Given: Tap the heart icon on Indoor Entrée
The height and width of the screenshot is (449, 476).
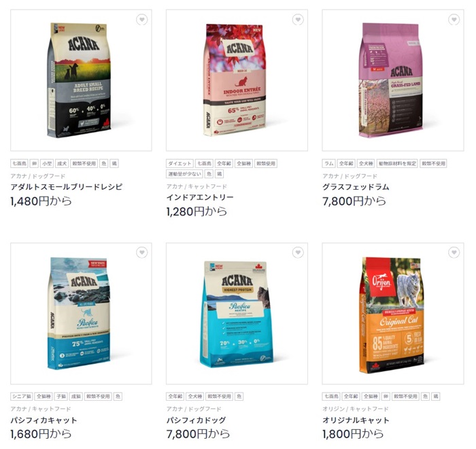Looking at the screenshot, I should point(298,20).
